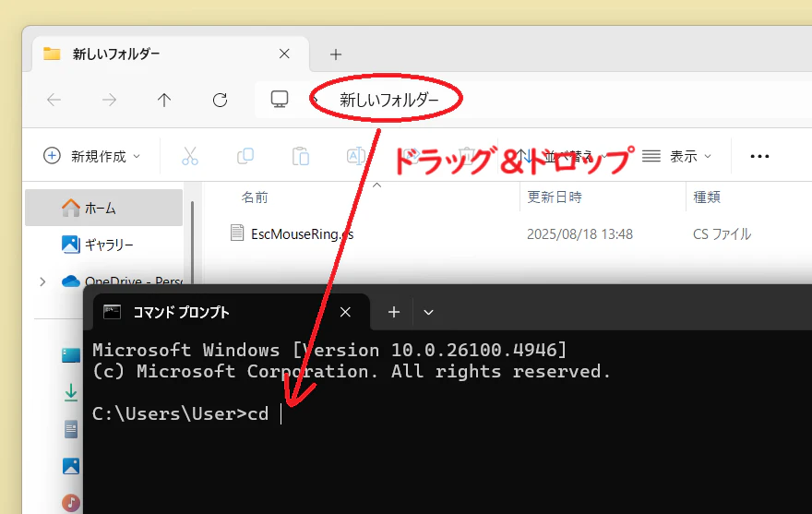Open a new terminal tab
This screenshot has height=514, width=812.
394,312
